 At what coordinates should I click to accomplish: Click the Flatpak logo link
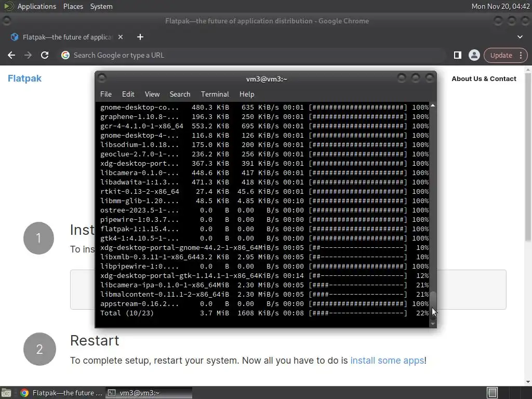coord(24,78)
